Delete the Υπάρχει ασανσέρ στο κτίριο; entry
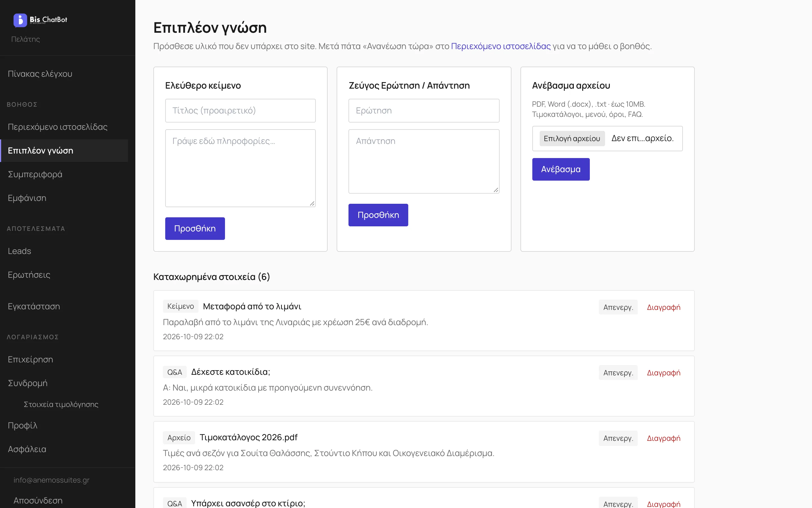Screen dimensions: 812x508 tap(663, 504)
